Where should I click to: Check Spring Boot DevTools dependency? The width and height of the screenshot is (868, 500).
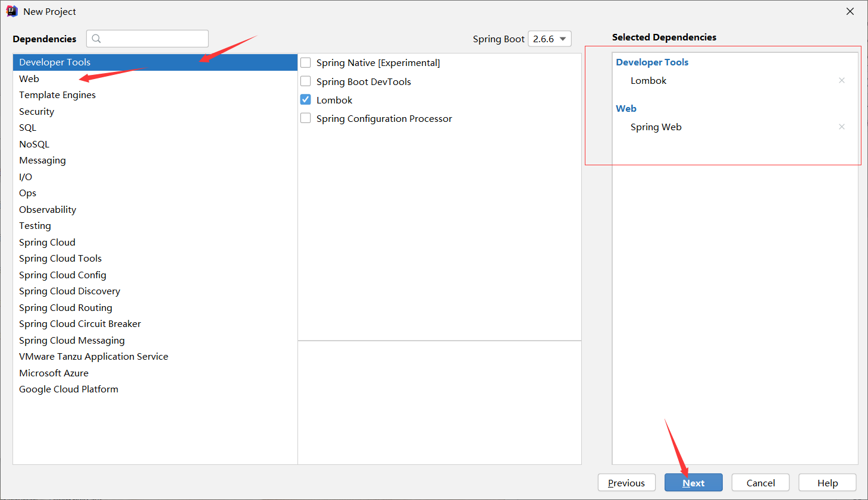click(306, 81)
